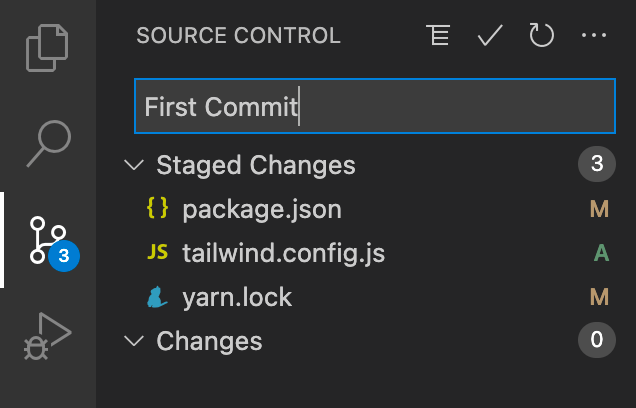Toggle tree view list icon in header

438,35
